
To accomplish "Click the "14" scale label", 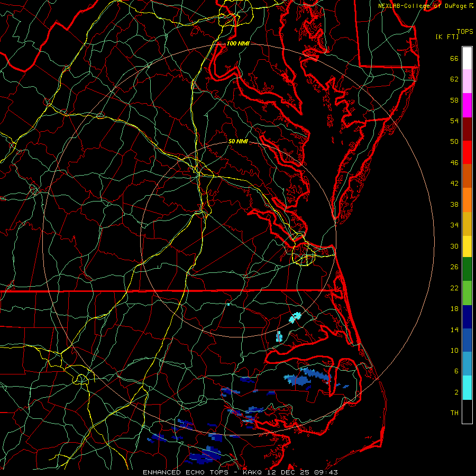I will [x=454, y=329].
